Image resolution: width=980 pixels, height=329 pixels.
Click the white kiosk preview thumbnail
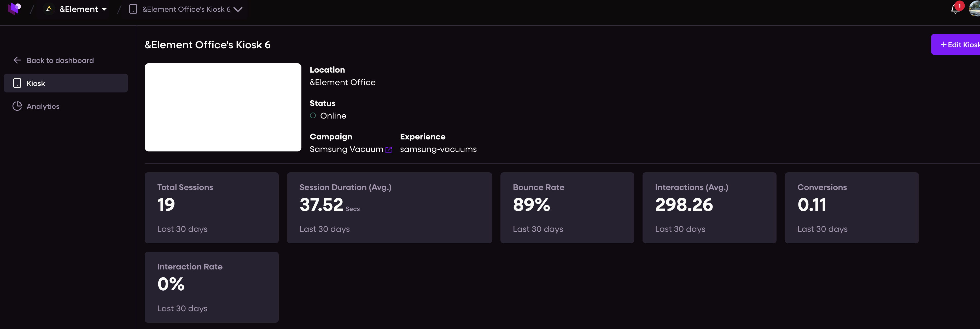[223, 107]
